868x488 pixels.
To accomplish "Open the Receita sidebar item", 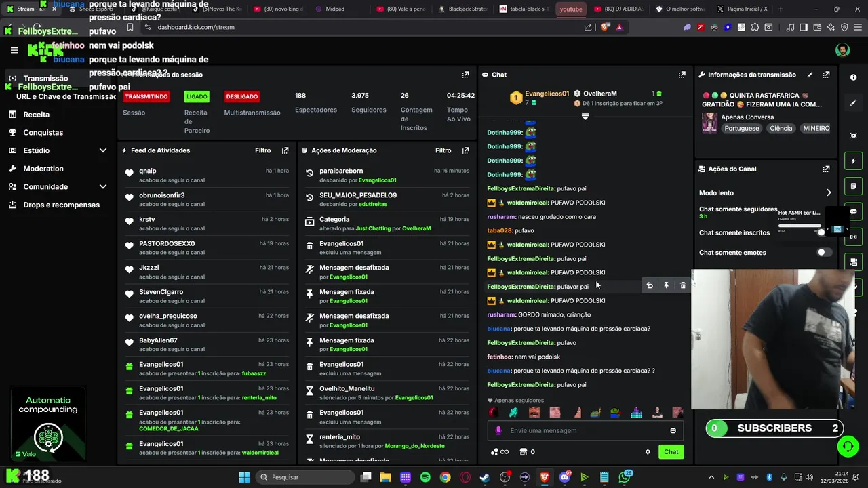I will (36, 115).
